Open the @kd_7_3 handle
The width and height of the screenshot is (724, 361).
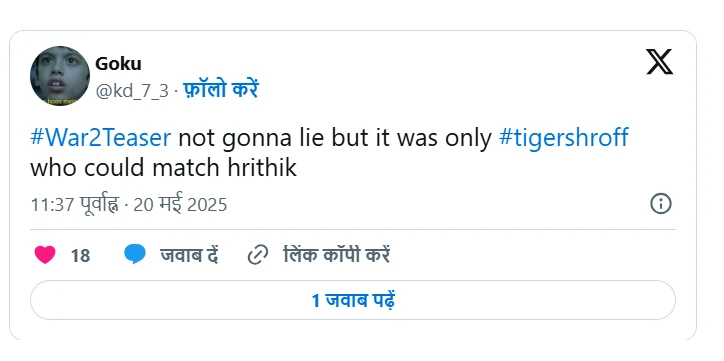pyautogui.click(x=132, y=90)
